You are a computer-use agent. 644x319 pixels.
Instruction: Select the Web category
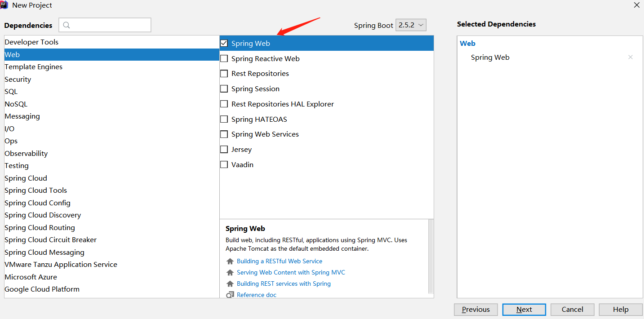coord(111,54)
